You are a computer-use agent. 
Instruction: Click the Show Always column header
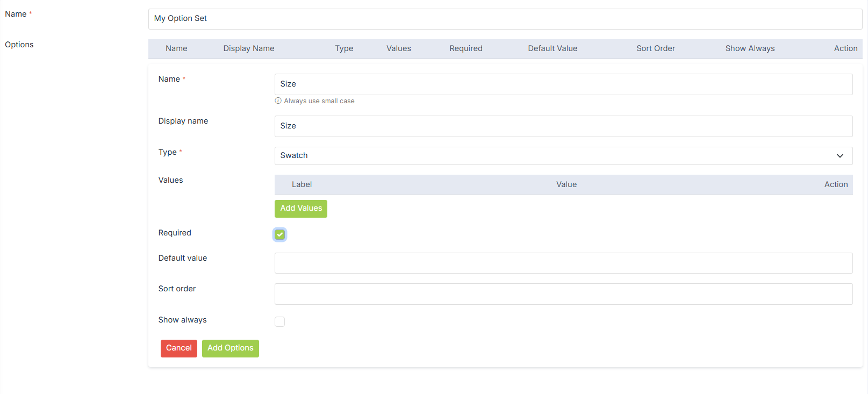coord(749,48)
